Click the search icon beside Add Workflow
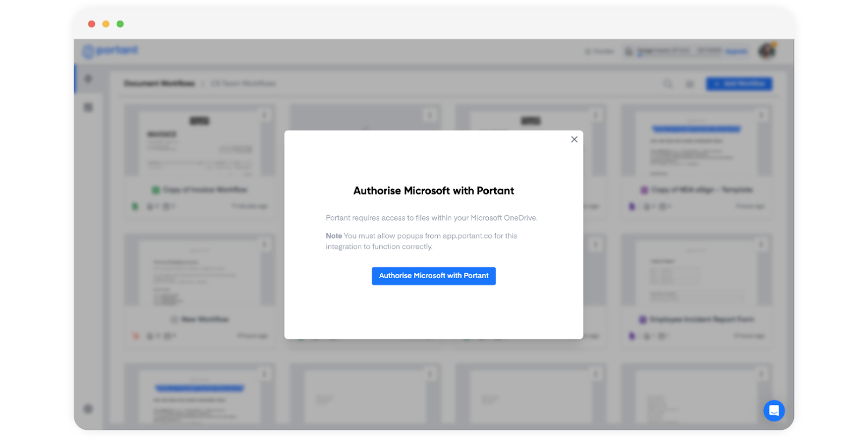The width and height of the screenshot is (868, 438). point(668,84)
